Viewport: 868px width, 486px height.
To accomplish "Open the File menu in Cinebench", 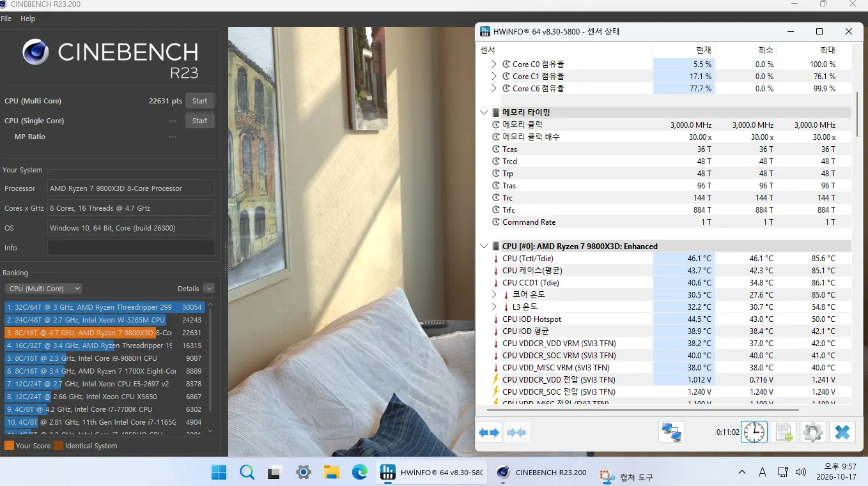I will point(6,19).
